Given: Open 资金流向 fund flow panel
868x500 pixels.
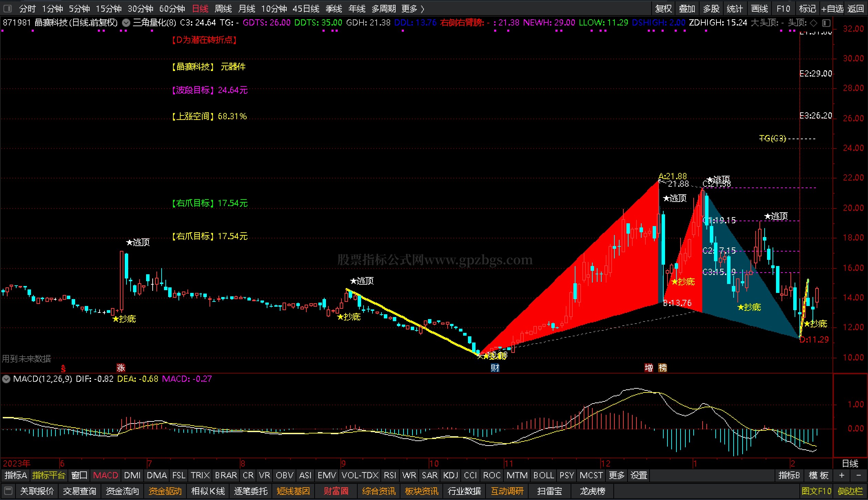Looking at the screenshot, I should click(x=122, y=491).
